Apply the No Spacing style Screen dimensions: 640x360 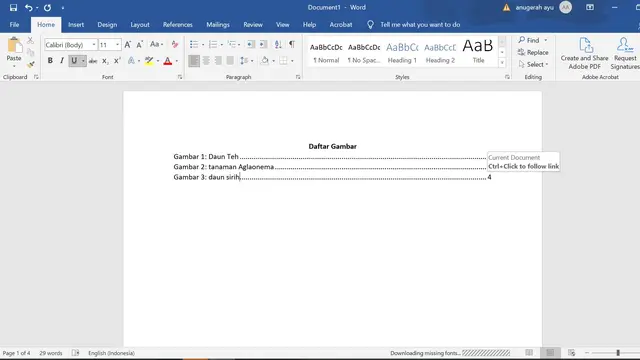pyautogui.click(x=364, y=52)
